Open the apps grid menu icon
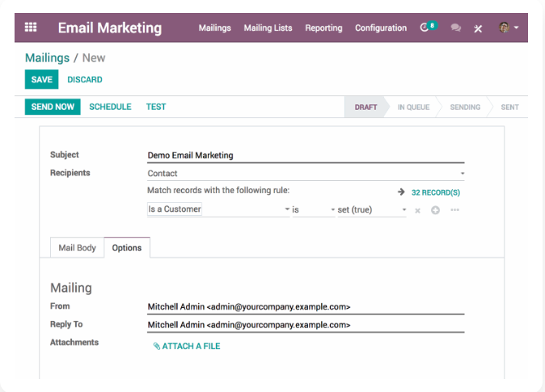This screenshot has width=545, height=392. click(31, 27)
